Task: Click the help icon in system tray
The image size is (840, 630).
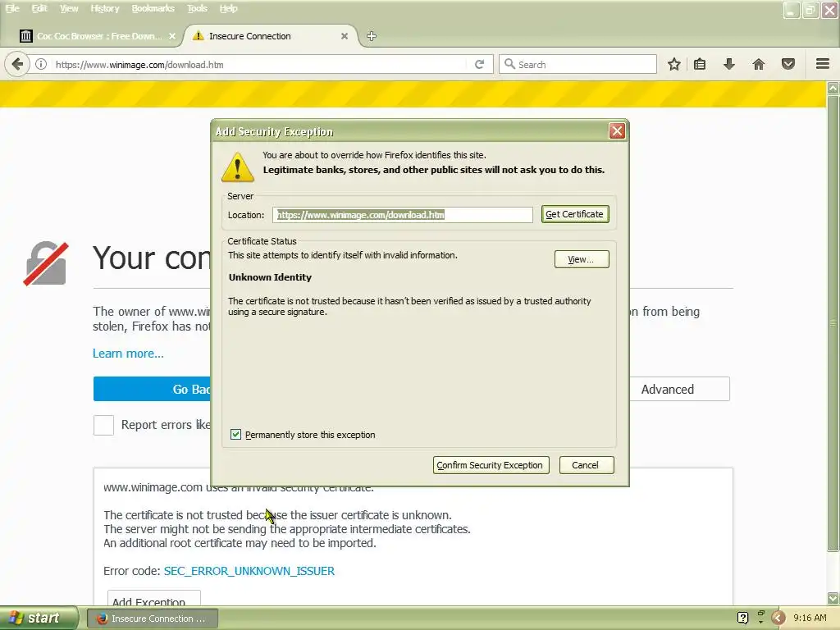Action: [742, 618]
